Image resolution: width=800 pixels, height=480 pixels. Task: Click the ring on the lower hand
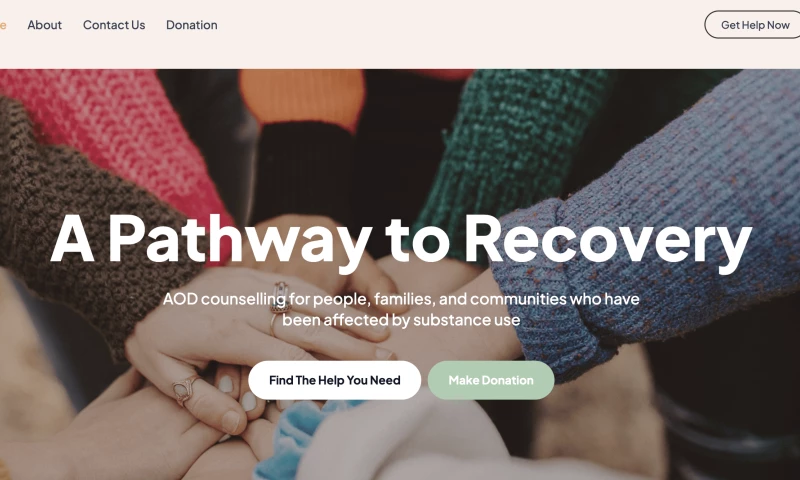[185, 390]
